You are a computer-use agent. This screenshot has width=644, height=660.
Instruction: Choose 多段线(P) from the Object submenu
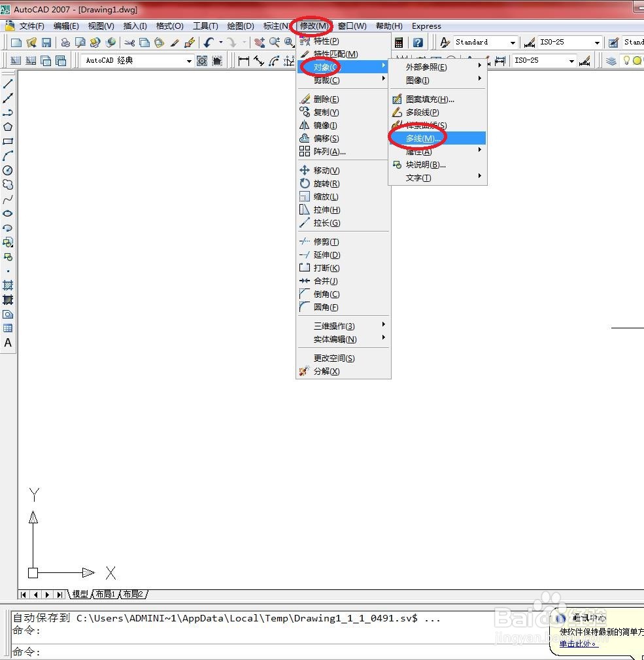coord(437,113)
